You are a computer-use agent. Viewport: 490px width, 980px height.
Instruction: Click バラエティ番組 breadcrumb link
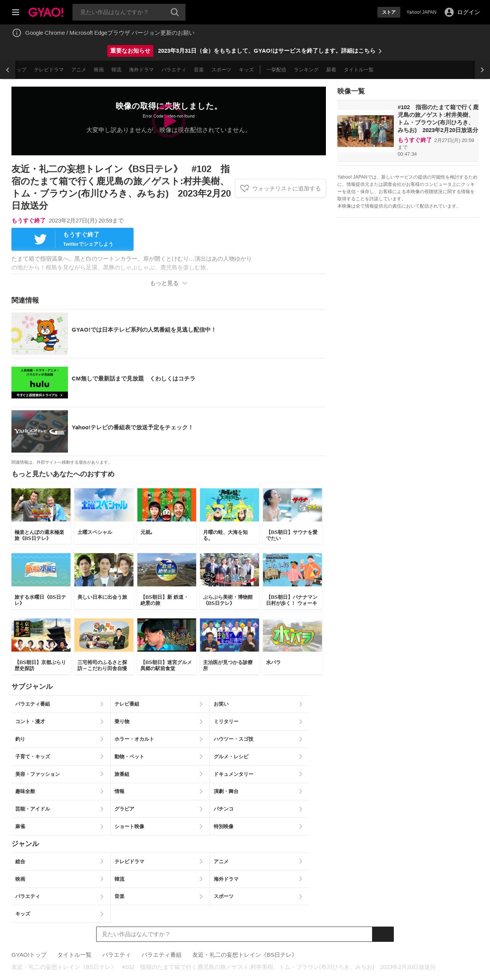click(161, 955)
